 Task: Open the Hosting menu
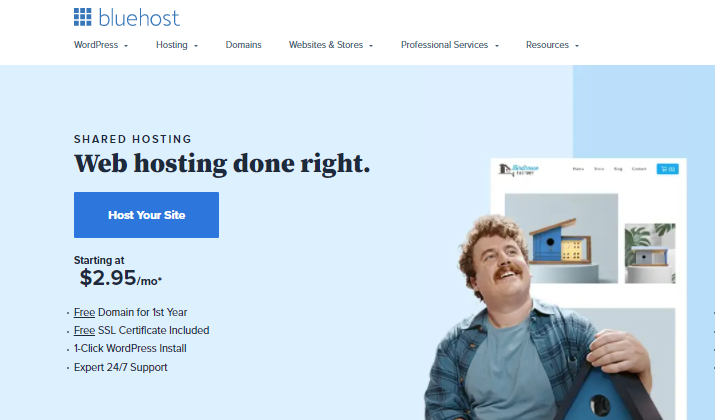[x=171, y=45]
